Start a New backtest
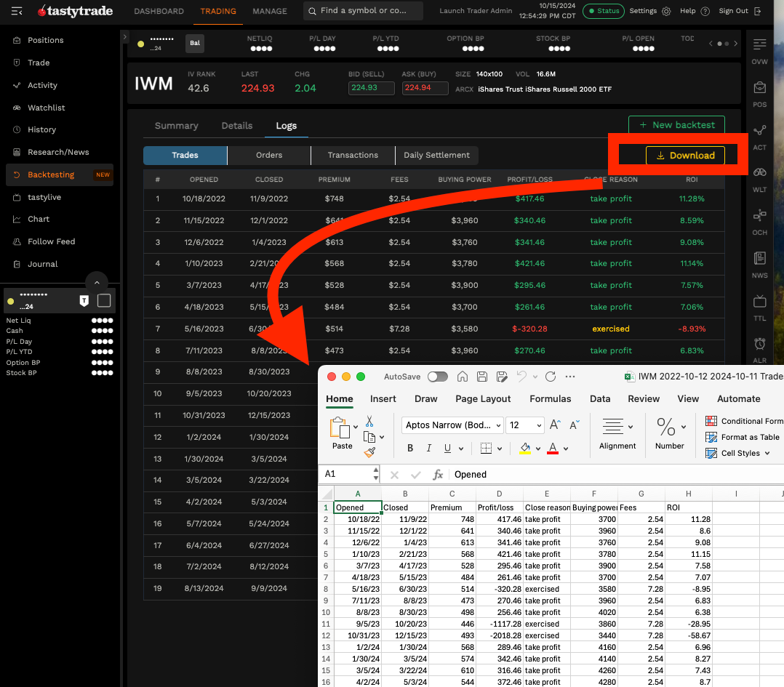 676,124
